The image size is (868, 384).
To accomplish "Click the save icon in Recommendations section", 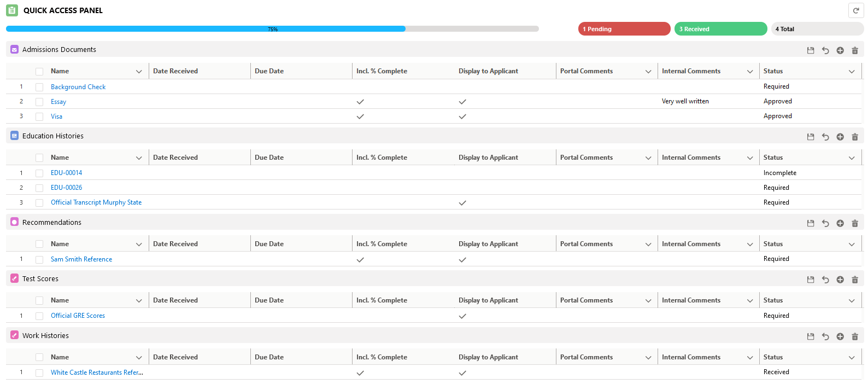I will pos(811,223).
